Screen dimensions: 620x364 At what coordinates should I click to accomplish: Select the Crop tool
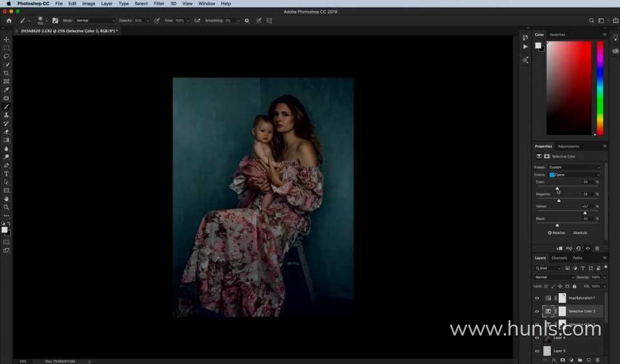click(6, 73)
